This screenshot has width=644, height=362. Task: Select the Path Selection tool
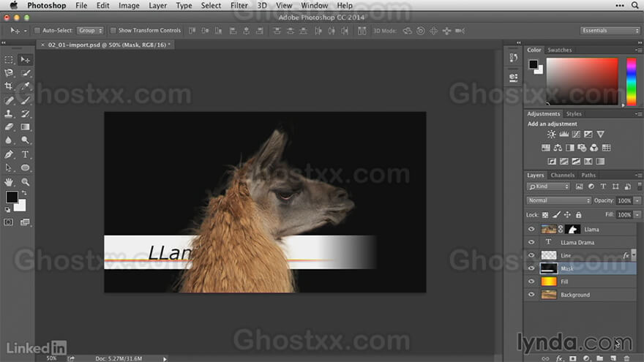point(9,167)
